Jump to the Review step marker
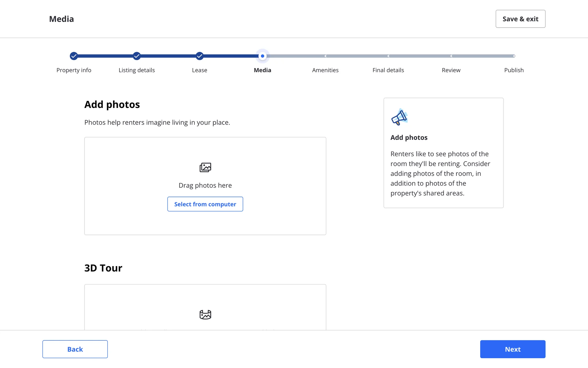Viewport: 588px width, 368px height. coord(451,56)
